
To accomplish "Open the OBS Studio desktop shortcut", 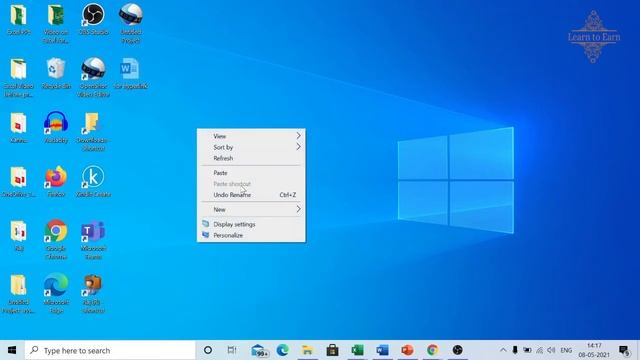I will [93, 19].
